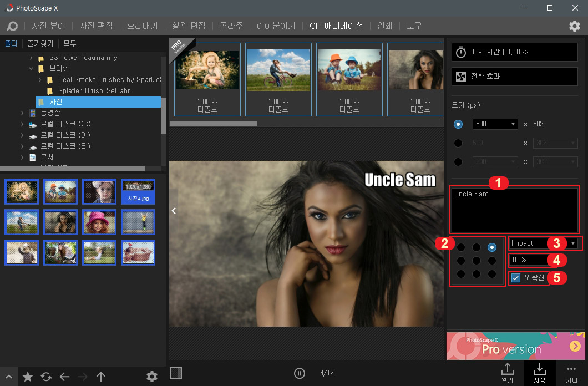The width and height of the screenshot is (588, 386).
Task: Open the transition effect icon
Action: [460, 77]
